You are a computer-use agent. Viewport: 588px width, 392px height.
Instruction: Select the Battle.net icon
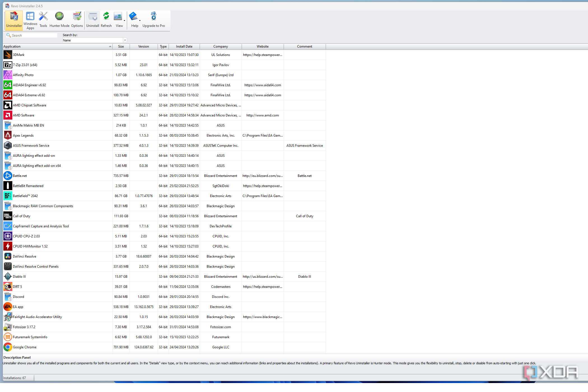pos(8,176)
